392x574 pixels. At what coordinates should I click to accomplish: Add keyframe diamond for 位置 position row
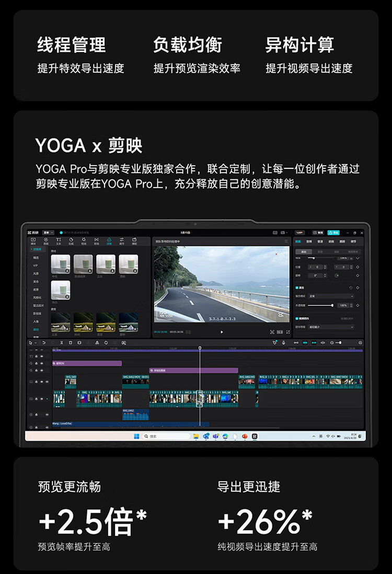[358, 267]
